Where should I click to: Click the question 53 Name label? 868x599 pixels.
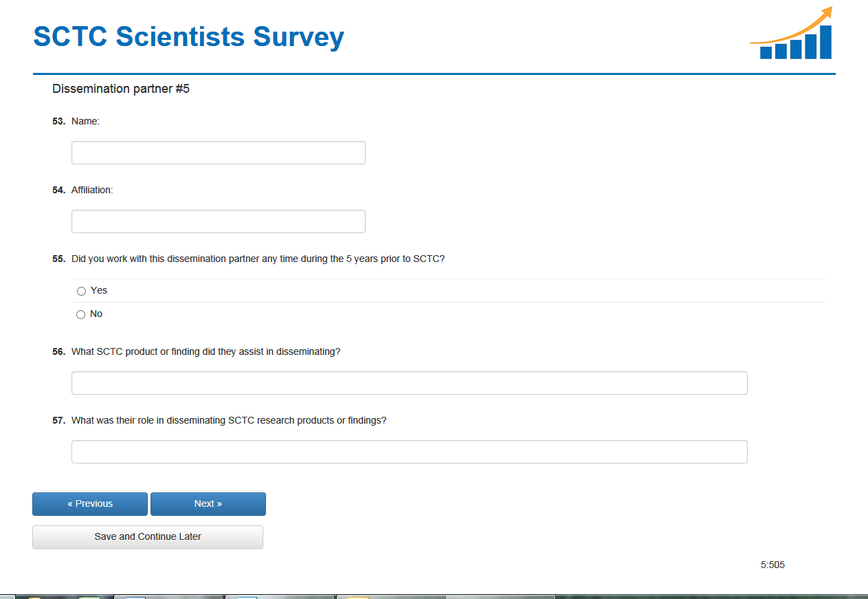[85, 121]
